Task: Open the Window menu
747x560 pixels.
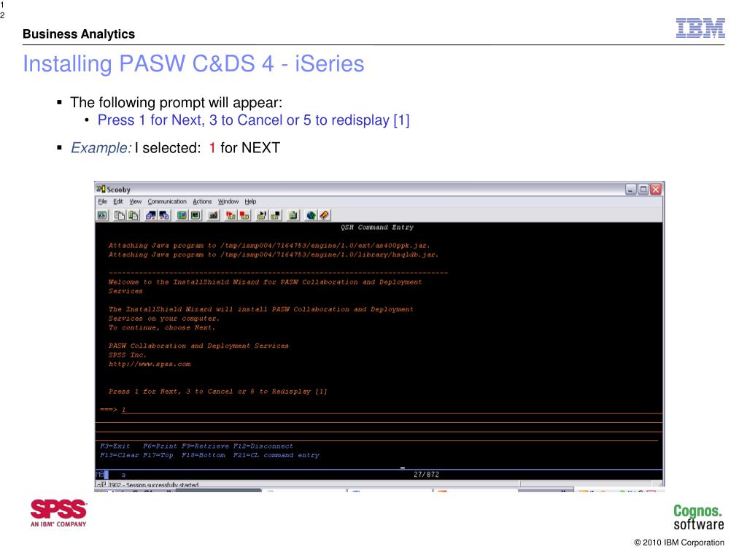Action: pos(228,201)
